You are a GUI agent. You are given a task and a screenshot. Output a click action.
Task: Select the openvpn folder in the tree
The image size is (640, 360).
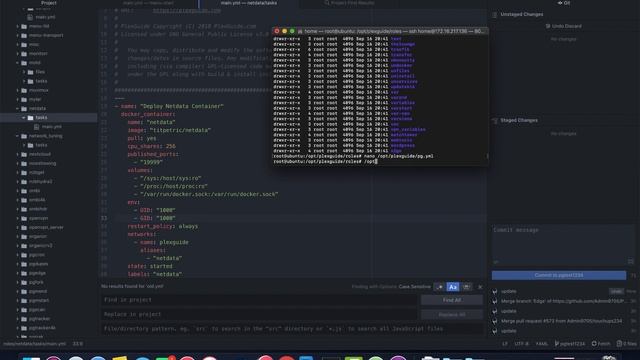point(38,218)
